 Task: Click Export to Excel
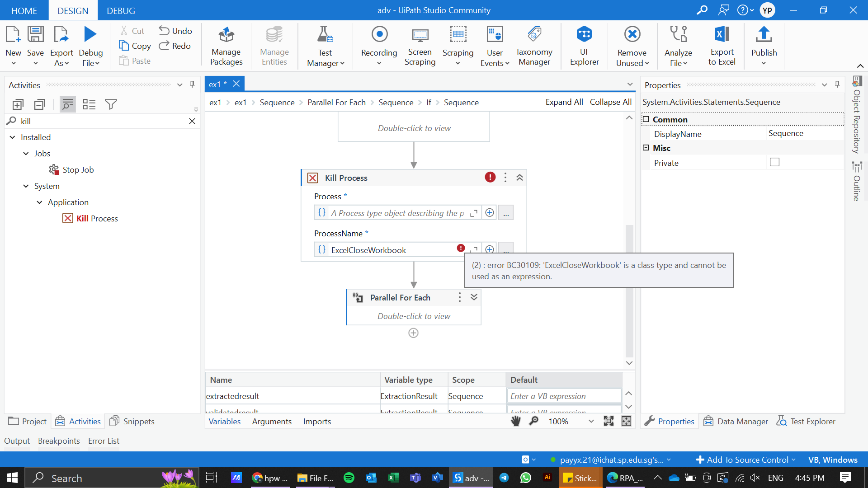pyautogui.click(x=722, y=46)
